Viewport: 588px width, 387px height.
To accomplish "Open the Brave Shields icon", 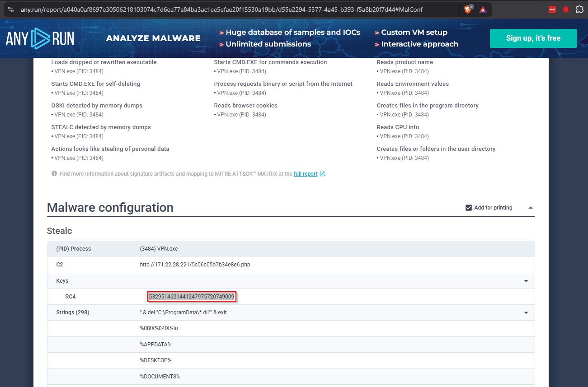I will (x=468, y=9).
